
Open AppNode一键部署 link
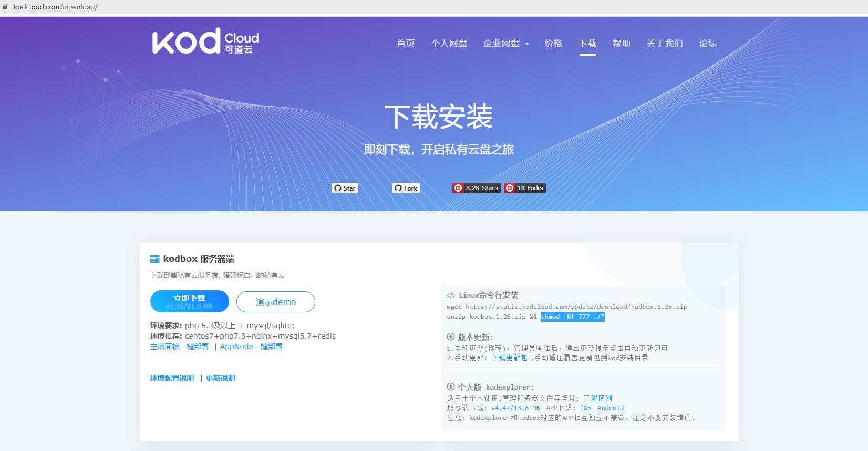point(251,347)
